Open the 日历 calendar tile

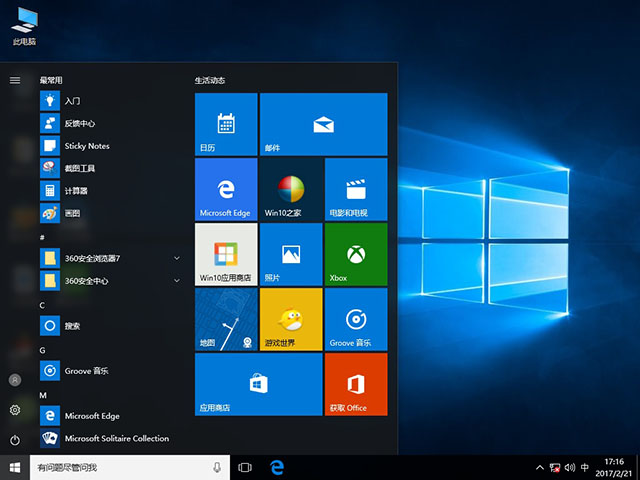(226, 124)
